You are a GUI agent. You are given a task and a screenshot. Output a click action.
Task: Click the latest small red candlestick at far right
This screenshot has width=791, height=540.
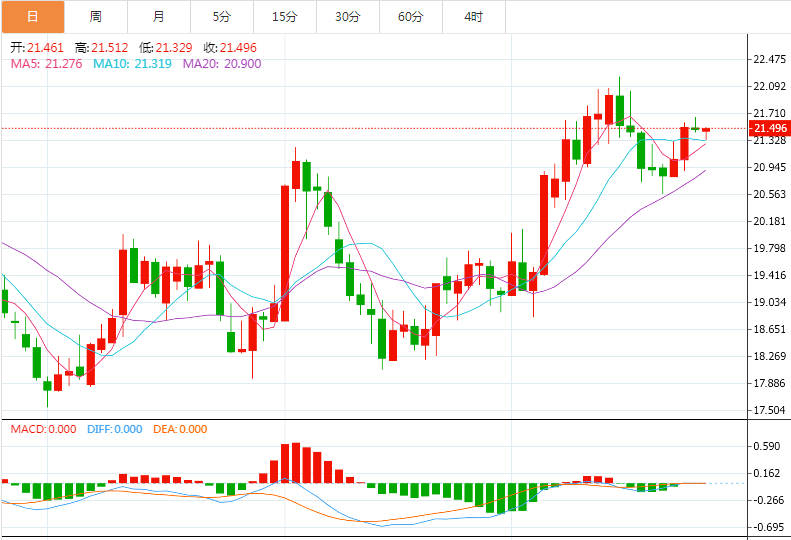point(706,130)
